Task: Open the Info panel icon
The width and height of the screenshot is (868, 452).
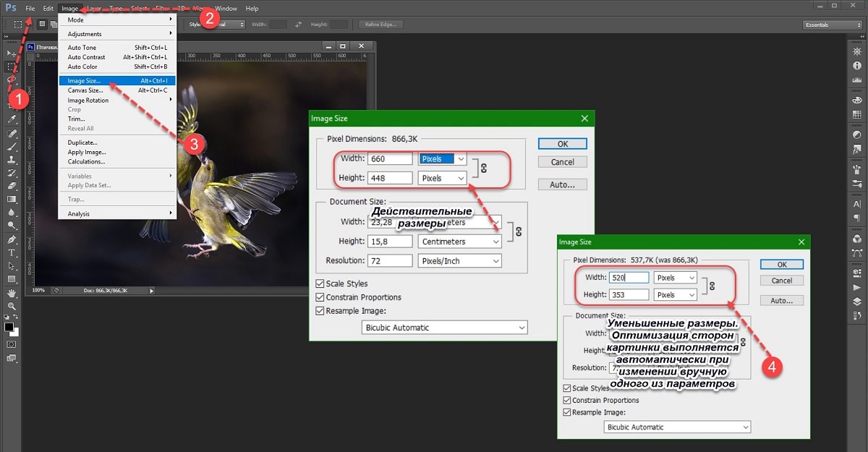Action: (857, 65)
